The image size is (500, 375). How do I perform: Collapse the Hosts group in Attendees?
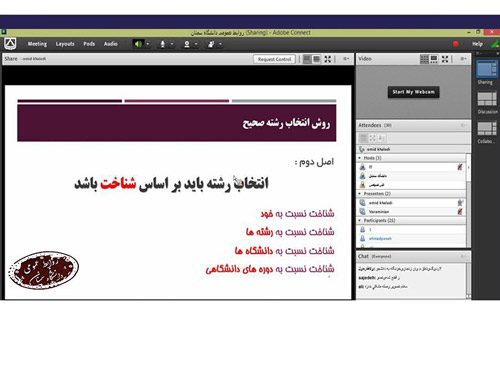click(x=360, y=158)
